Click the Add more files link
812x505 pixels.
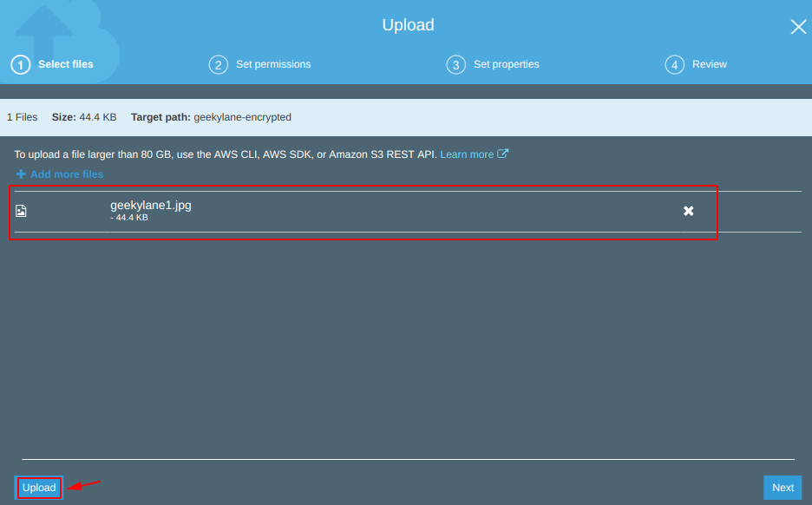tap(67, 174)
